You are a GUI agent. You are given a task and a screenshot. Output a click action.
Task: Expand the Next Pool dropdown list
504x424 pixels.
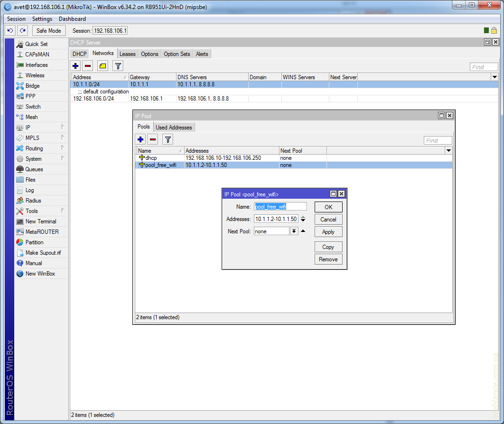click(x=294, y=231)
